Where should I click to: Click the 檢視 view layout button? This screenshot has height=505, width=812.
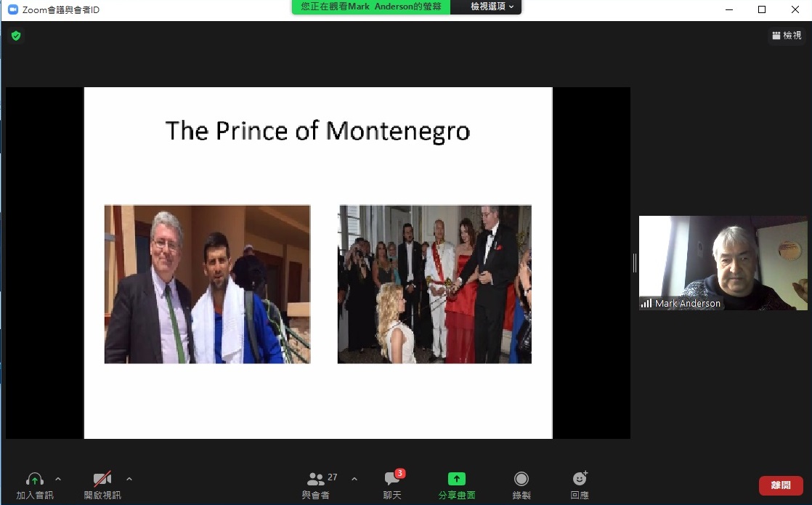pyautogui.click(x=787, y=35)
